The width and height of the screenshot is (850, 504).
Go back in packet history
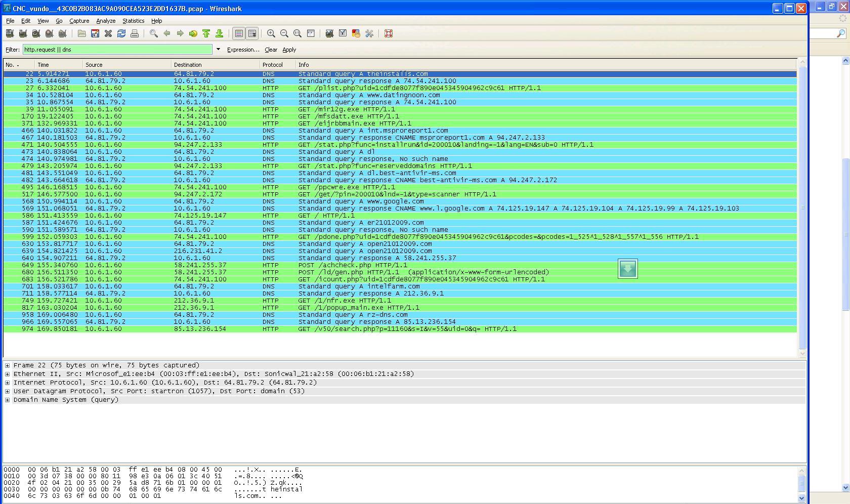tap(166, 33)
